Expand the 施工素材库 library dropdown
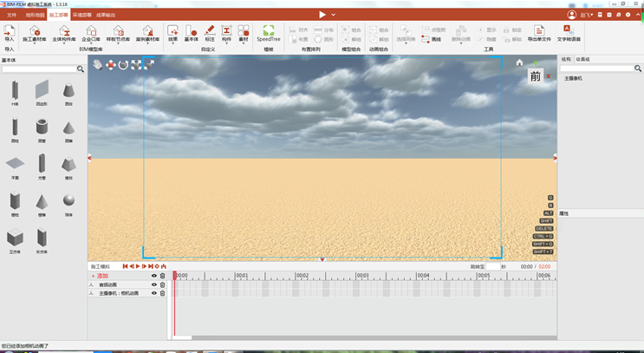This screenshot has height=353, width=644. [35, 43]
